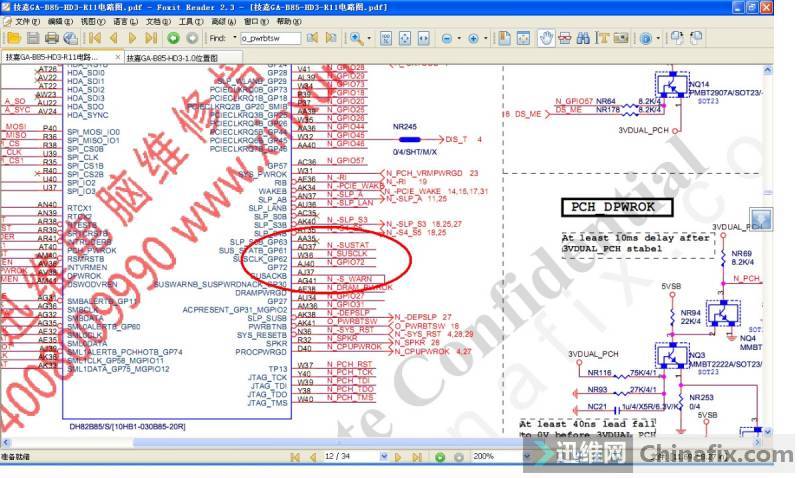Open the 编辑(E) menu
Image resolution: width=800 pixels, height=478 pixels.
(60, 22)
